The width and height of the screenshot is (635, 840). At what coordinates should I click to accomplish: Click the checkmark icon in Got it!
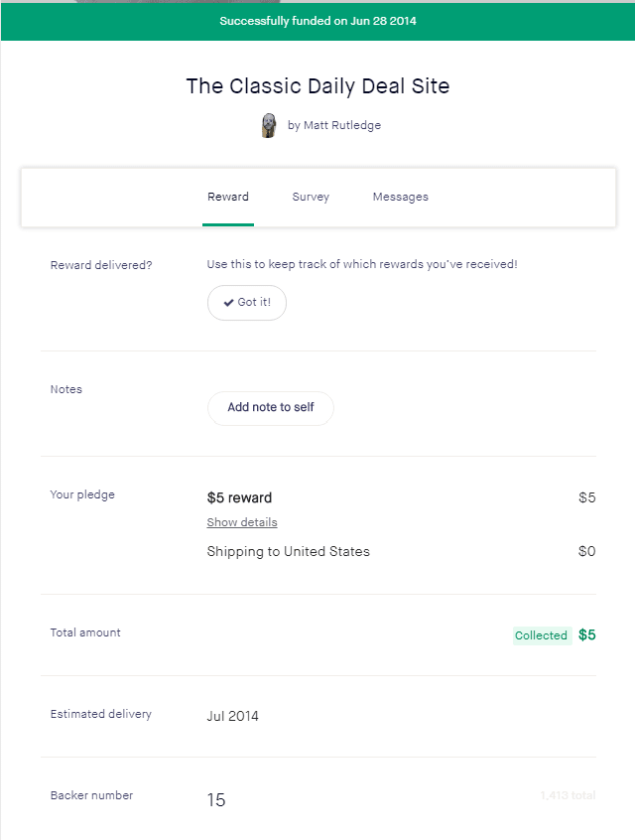click(x=228, y=303)
